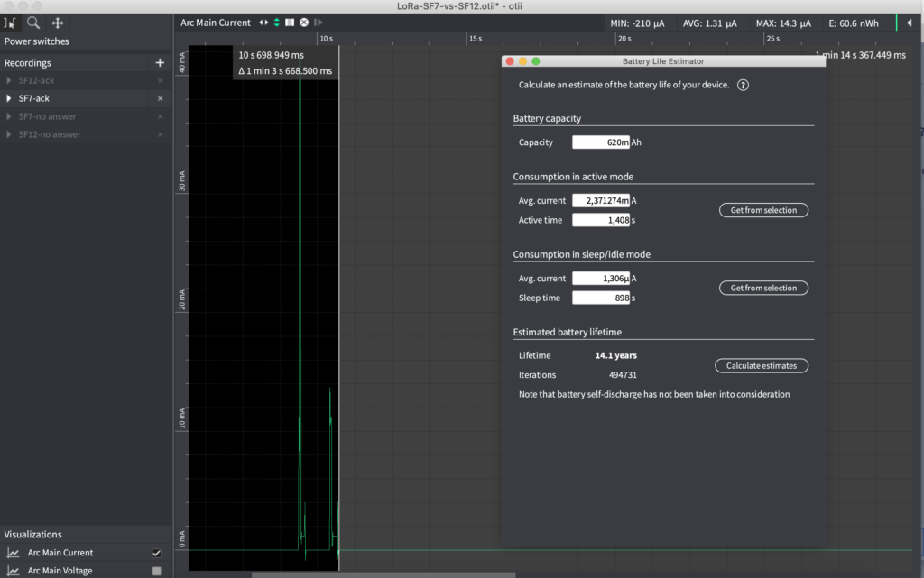Expand the SF7-ack recording
The width and height of the screenshot is (924, 578).
pyautogui.click(x=8, y=98)
